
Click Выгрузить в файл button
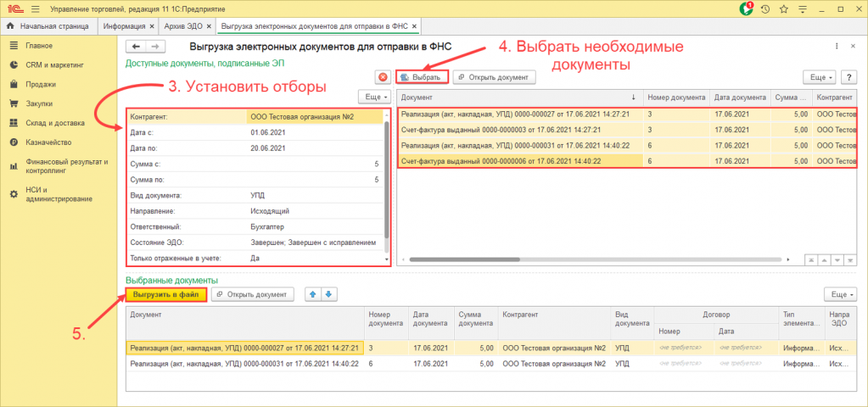166,295
